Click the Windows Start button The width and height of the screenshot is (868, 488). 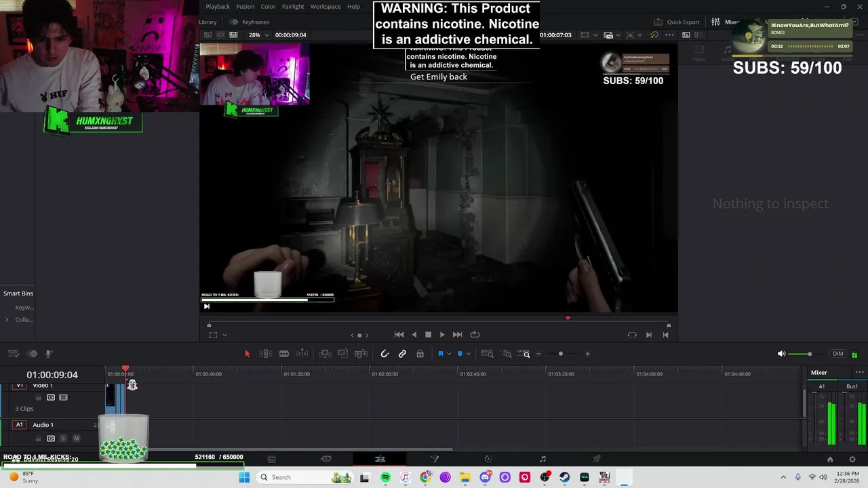[244, 477]
